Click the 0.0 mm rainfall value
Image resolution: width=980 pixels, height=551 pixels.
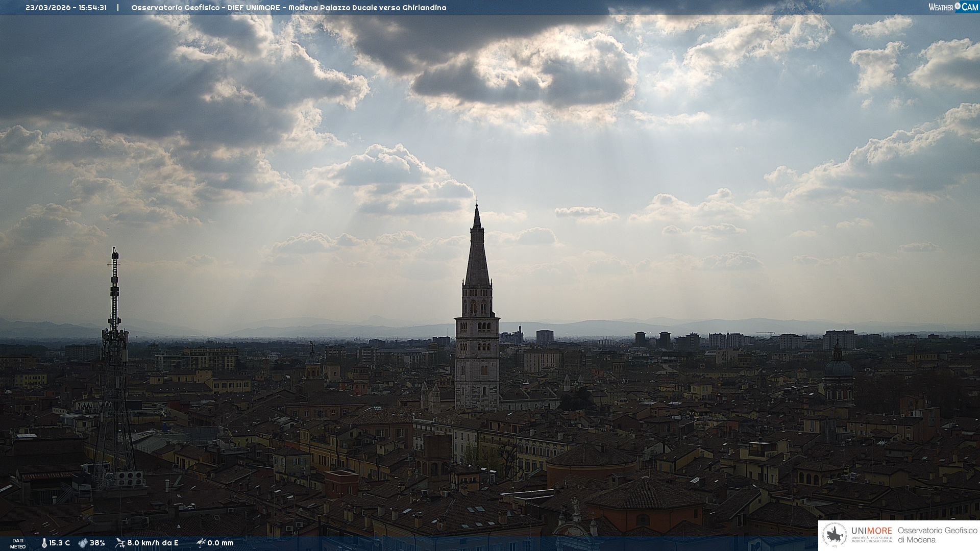click(220, 543)
